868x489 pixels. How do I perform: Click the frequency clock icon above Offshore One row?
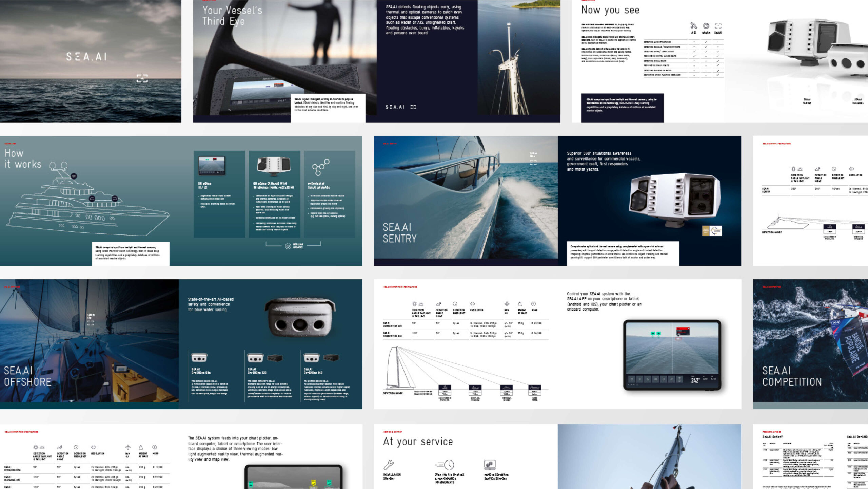pos(76,447)
